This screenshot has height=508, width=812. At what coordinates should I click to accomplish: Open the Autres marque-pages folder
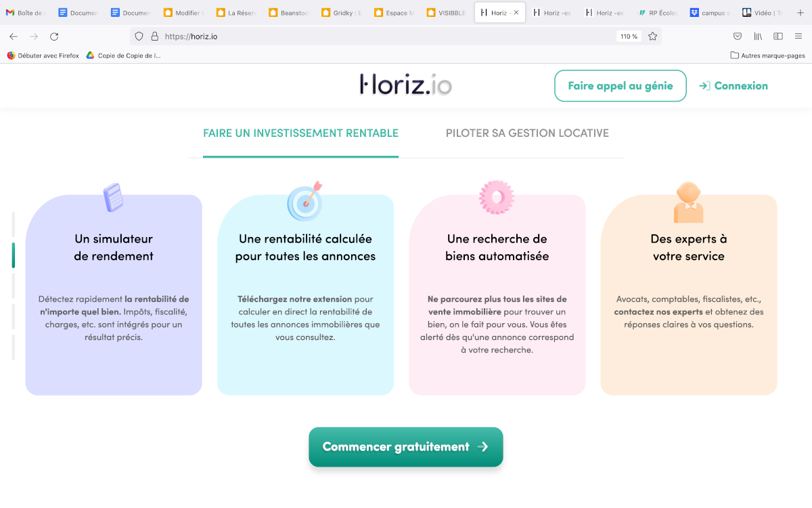tap(768, 56)
